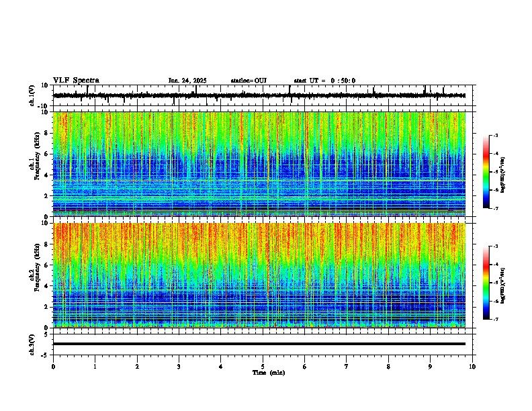Click the '5' tick on ch.3 axis
The width and height of the screenshot is (532, 411).
pyautogui.click(x=47, y=334)
